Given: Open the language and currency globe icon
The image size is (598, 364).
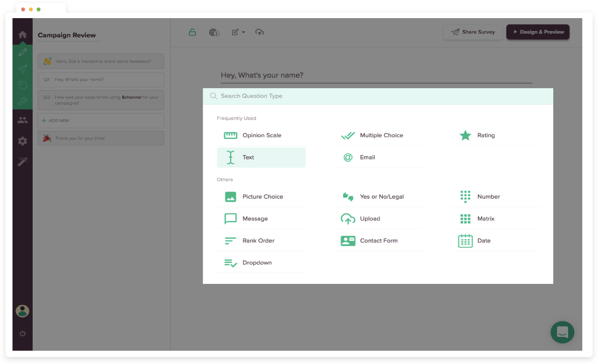Looking at the screenshot, I should [x=214, y=32].
